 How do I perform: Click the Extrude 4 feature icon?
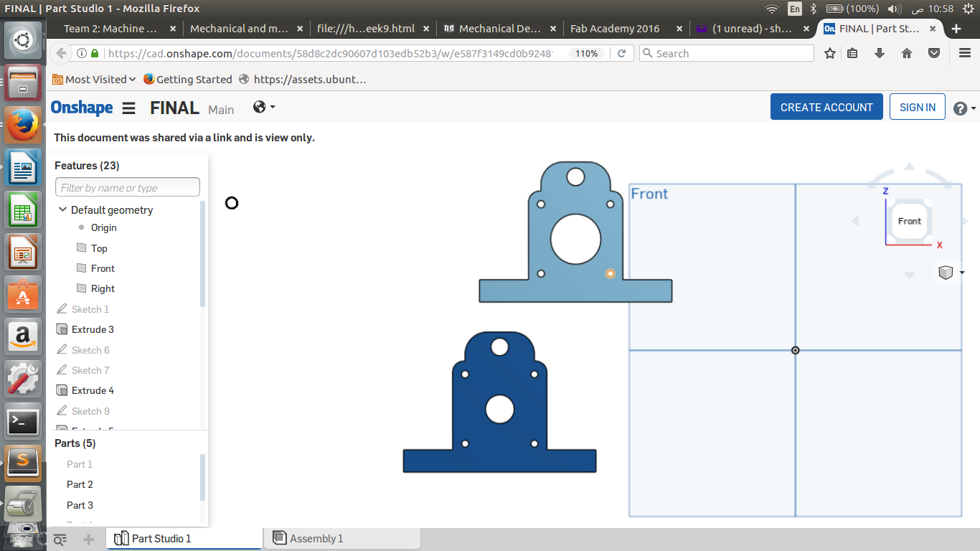pos(62,390)
